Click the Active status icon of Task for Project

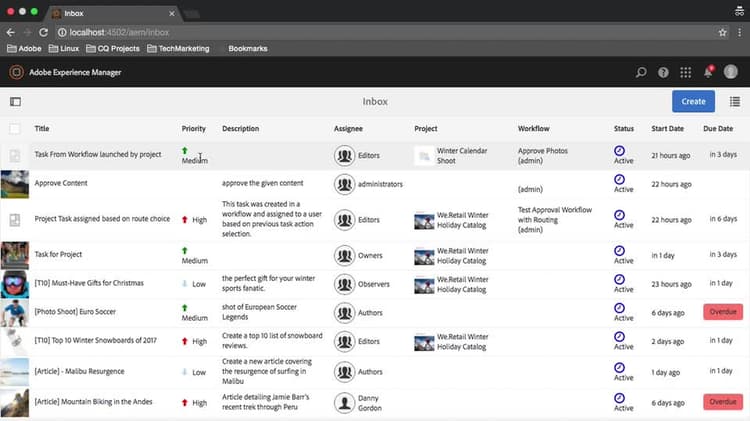pos(619,251)
